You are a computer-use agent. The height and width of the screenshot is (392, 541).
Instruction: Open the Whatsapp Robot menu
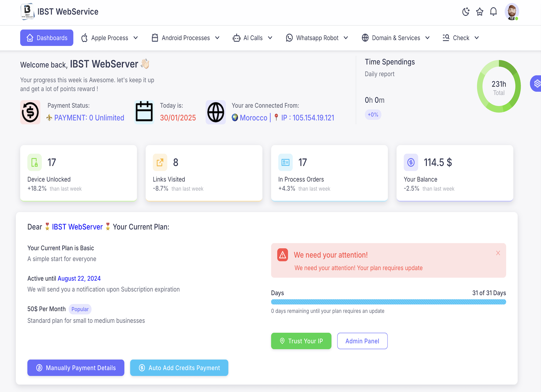[x=317, y=38]
